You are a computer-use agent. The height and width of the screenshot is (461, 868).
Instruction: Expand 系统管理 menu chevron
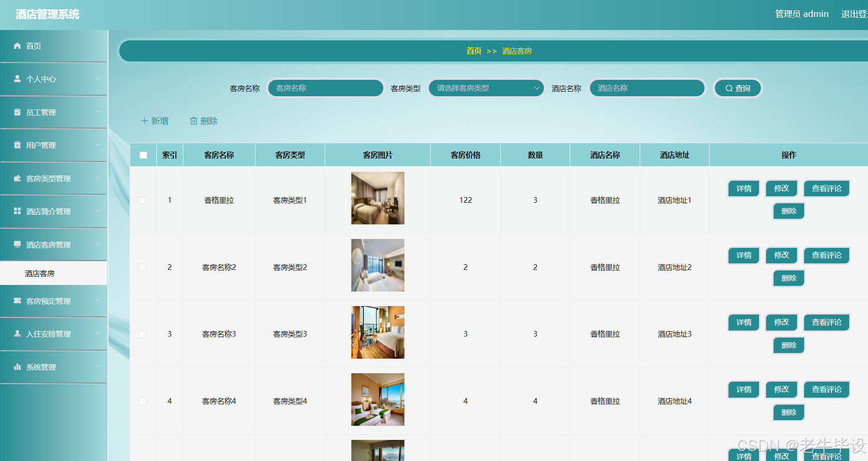[98, 367]
